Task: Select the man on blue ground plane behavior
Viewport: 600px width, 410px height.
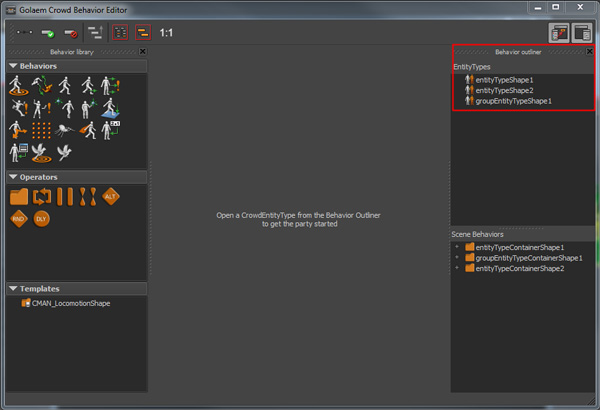Action: tap(111, 108)
